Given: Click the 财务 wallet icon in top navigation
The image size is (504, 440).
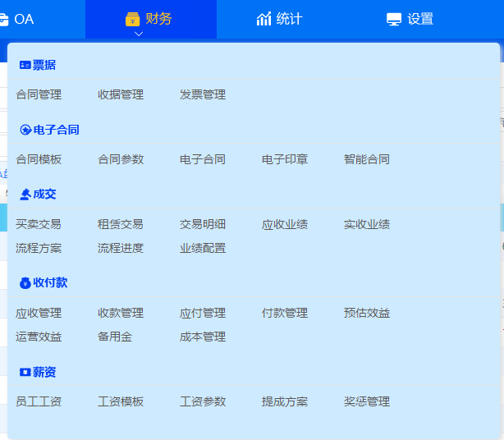Looking at the screenshot, I should (x=133, y=19).
